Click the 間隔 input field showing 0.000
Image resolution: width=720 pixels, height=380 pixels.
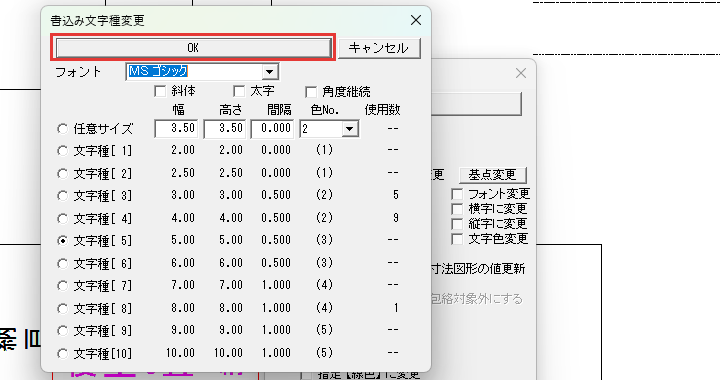pos(272,129)
